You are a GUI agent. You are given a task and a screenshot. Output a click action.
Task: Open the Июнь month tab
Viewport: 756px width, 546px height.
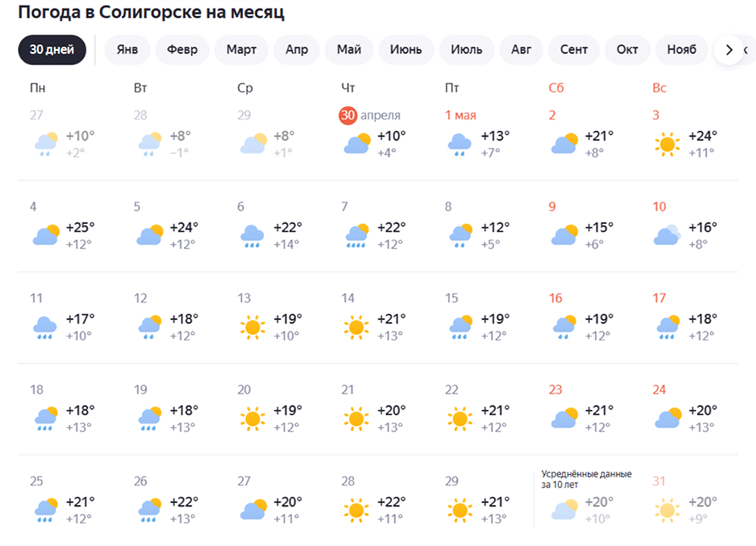tap(406, 50)
